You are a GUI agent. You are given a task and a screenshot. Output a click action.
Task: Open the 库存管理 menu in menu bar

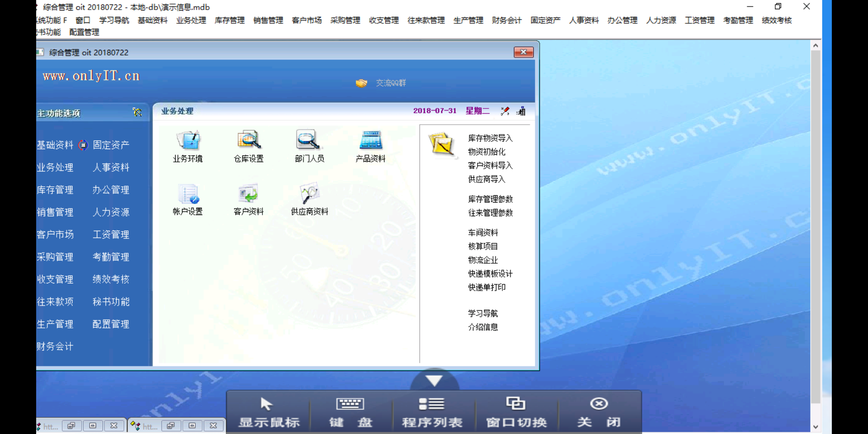click(x=229, y=20)
